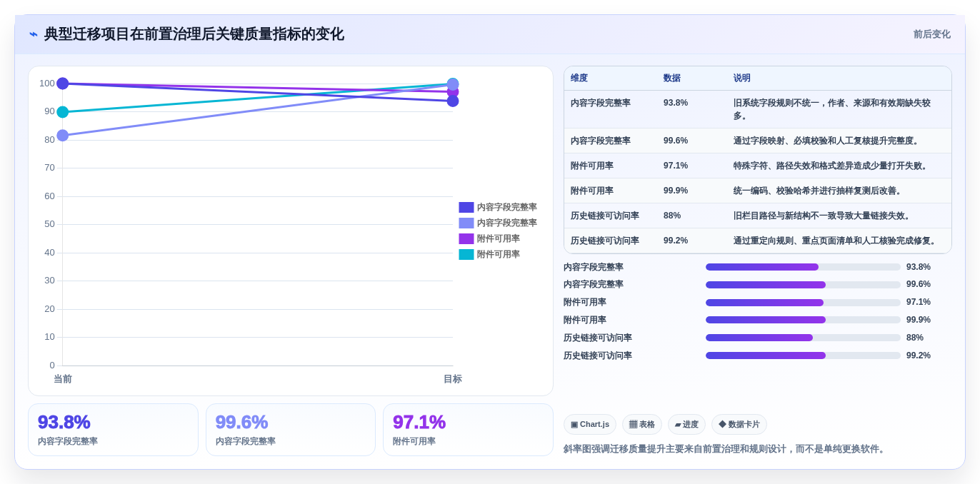Click the 88% 历史链接可访问率 progress bar
The width and height of the screenshot is (980, 484).
pos(803,338)
